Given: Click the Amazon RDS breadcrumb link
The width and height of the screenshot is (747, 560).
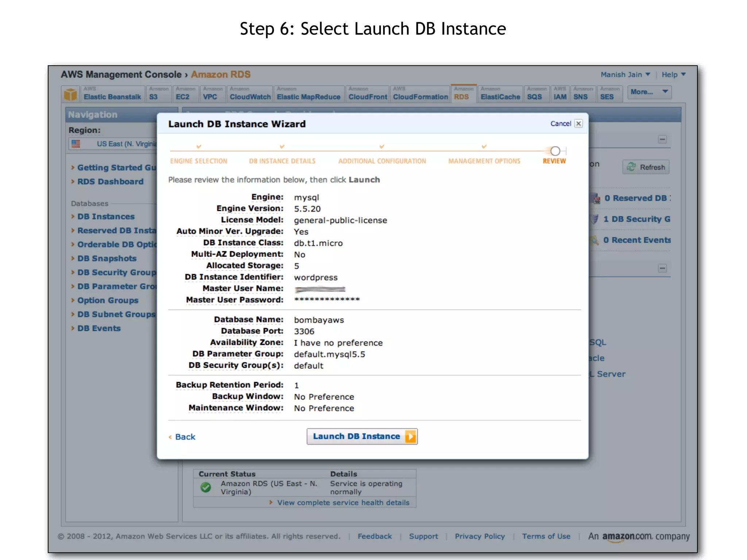Looking at the screenshot, I should (x=221, y=74).
